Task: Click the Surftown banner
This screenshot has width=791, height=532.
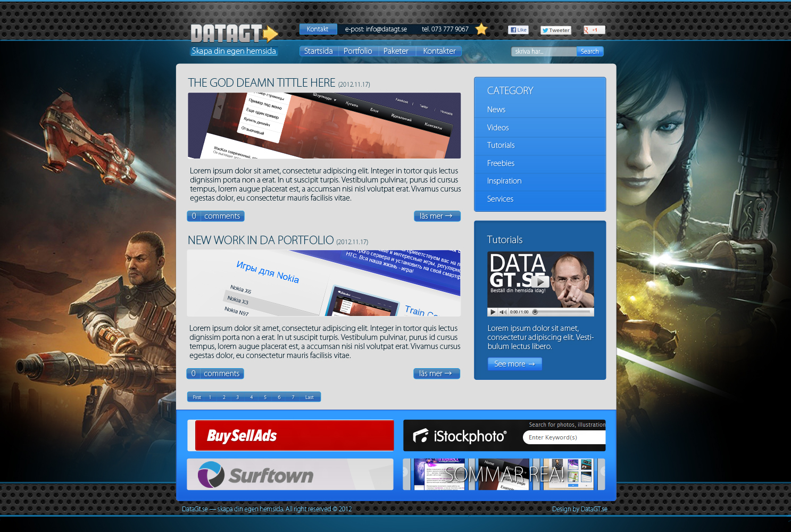Action: (290, 475)
